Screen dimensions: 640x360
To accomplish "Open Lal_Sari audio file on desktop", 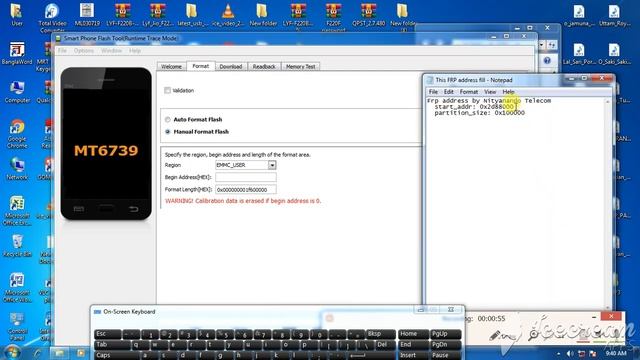I will click(x=578, y=54).
